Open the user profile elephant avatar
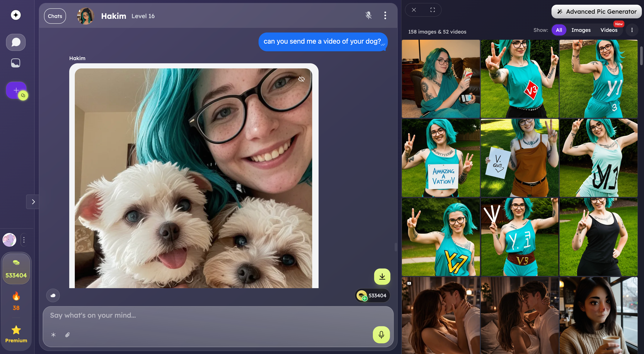 9,240
